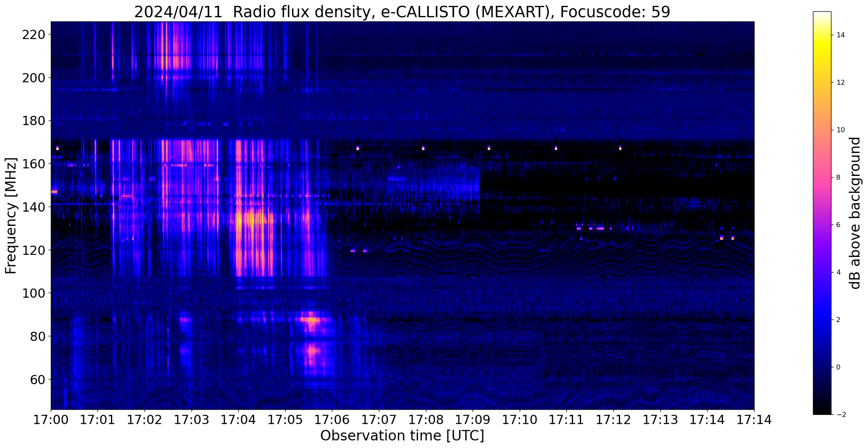Viewport: 868px width, 448px height.
Task: Click the 180 MHz frequency tick label
Action: pos(34,121)
